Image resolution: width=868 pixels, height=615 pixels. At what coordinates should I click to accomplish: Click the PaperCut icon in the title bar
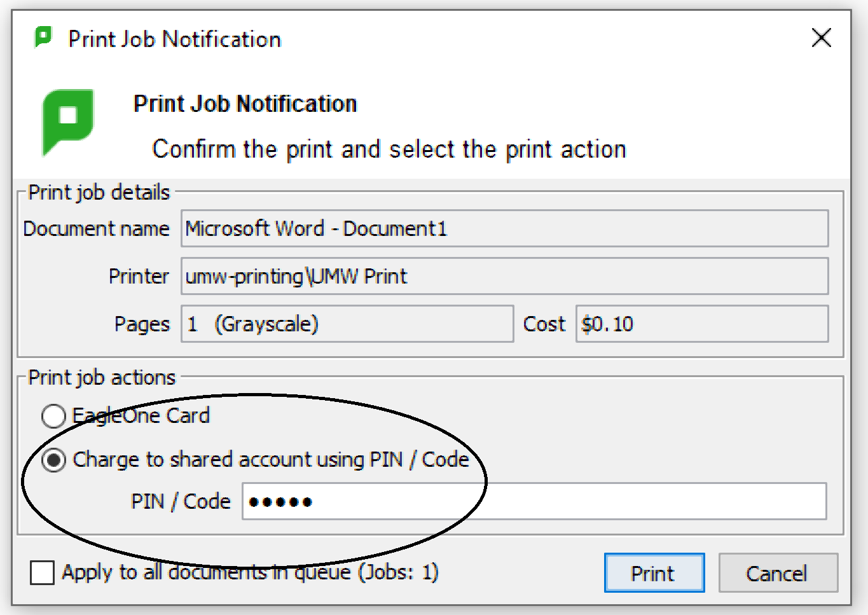point(43,38)
